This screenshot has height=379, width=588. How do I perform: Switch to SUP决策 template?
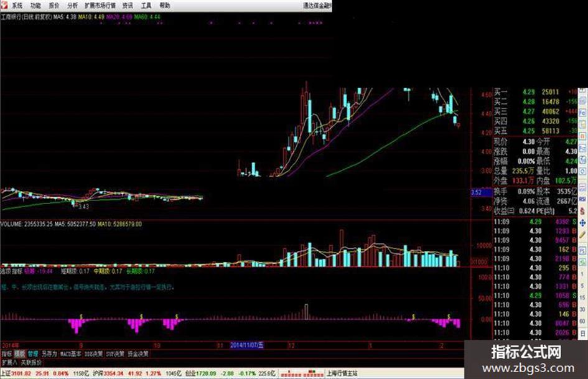[115, 354]
